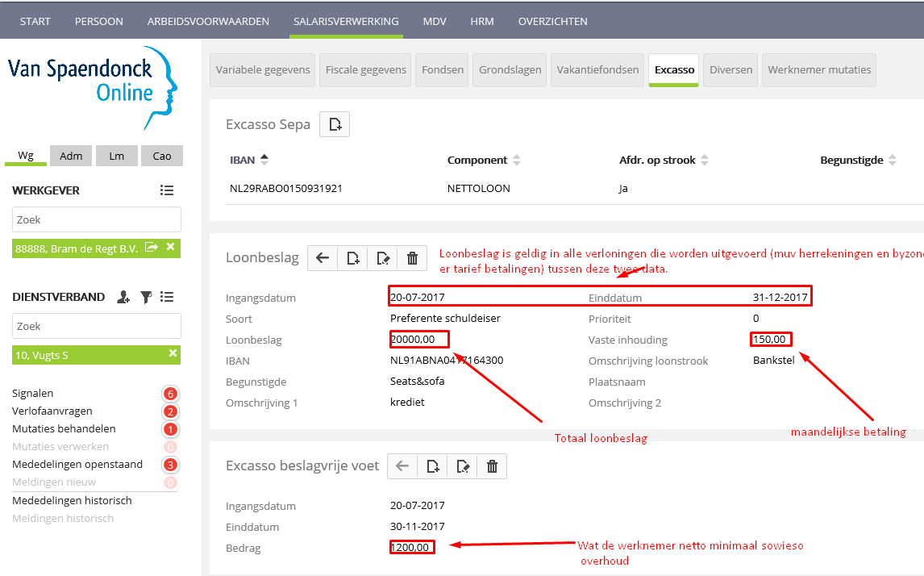Click the Loonbeslag amount 20000,00
The width and height of the screenshot is (924, 576).
pos(413,340)
